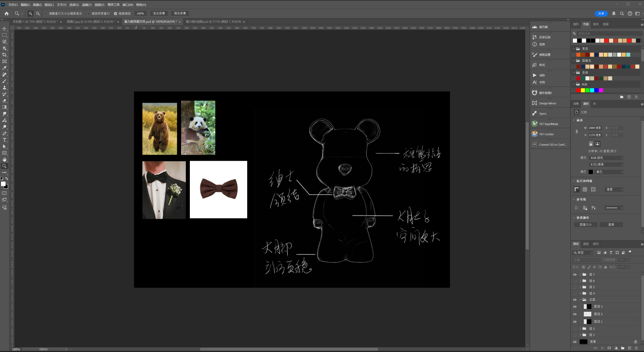Screen dimensions: 644x352
Task: Hide the 图层 3 layer
Action: tap(575, 307)
